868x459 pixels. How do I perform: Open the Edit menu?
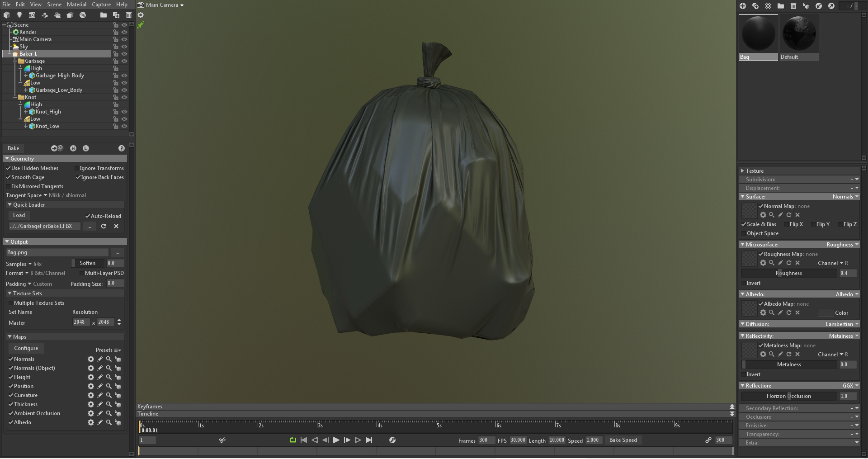pyautogui.click(x=20, y=5)
